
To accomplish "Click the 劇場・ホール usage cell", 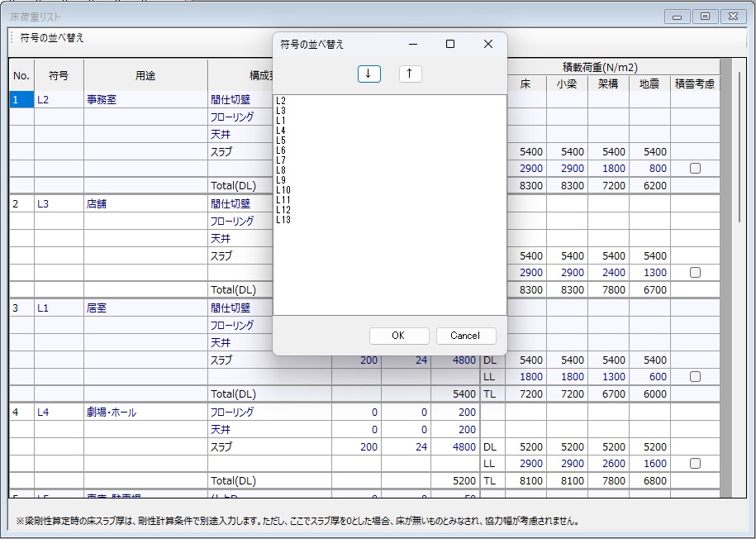I will click(145, 412).
